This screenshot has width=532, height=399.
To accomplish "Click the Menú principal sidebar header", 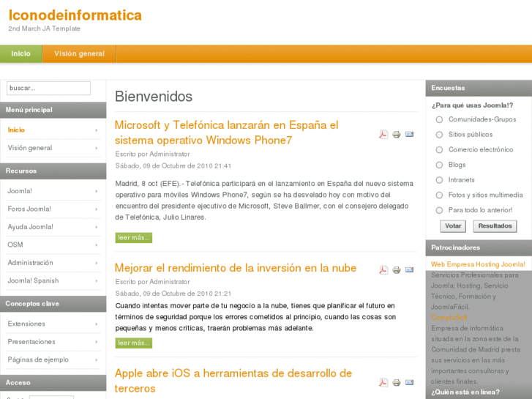I will coord(53,110).
